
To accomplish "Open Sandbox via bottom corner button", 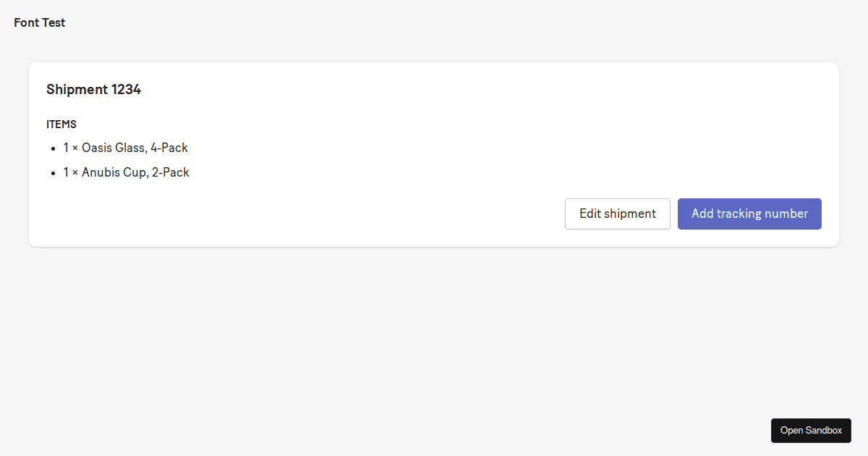I will tap(811, 430).
